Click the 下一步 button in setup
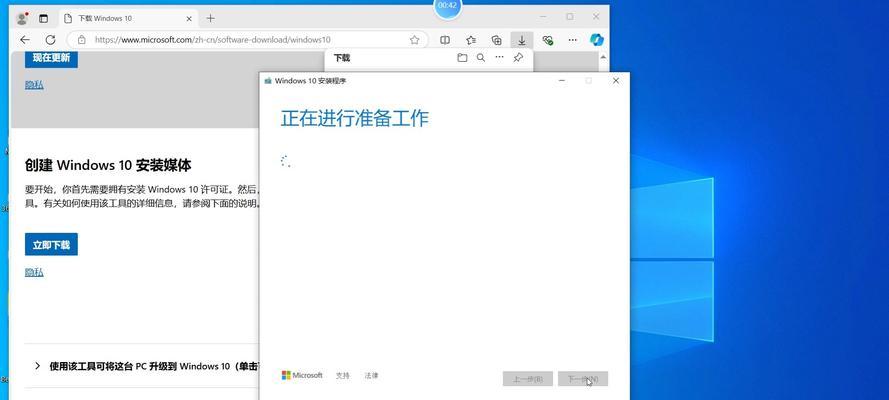Screen dimensions: 889x400 [583, 379]
